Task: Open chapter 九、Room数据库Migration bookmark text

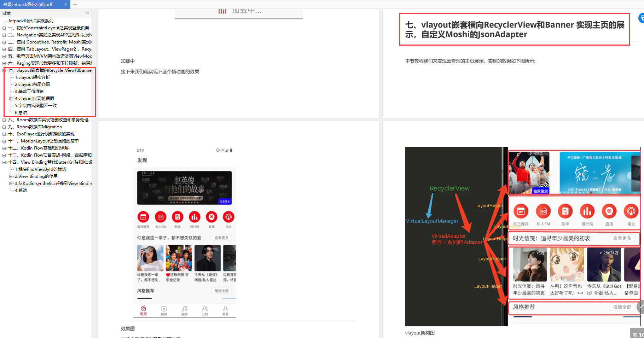Action: click(35, 127)
